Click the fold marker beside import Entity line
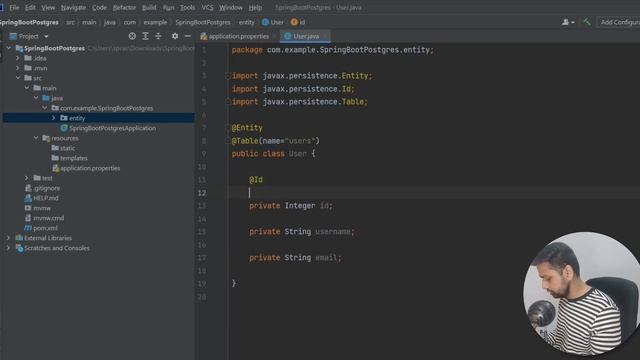This screenshot has width=640, height=360. (x=228, y=76)
